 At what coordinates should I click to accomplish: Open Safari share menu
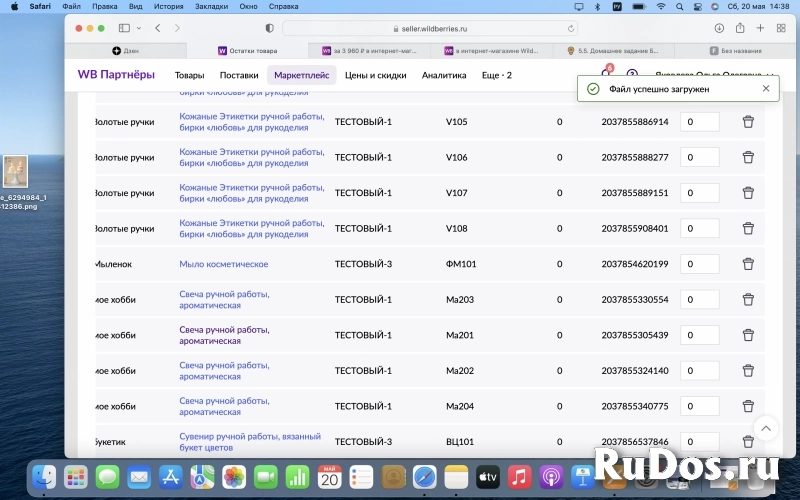[740, 28]
